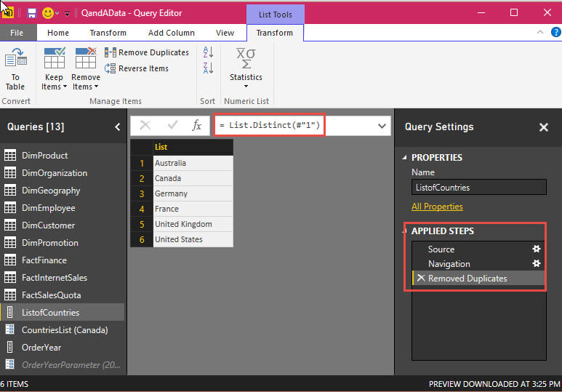Click the Remove Duplicates icon in ribbon
The width and height of the screenshot is (562, 392).
111,52
